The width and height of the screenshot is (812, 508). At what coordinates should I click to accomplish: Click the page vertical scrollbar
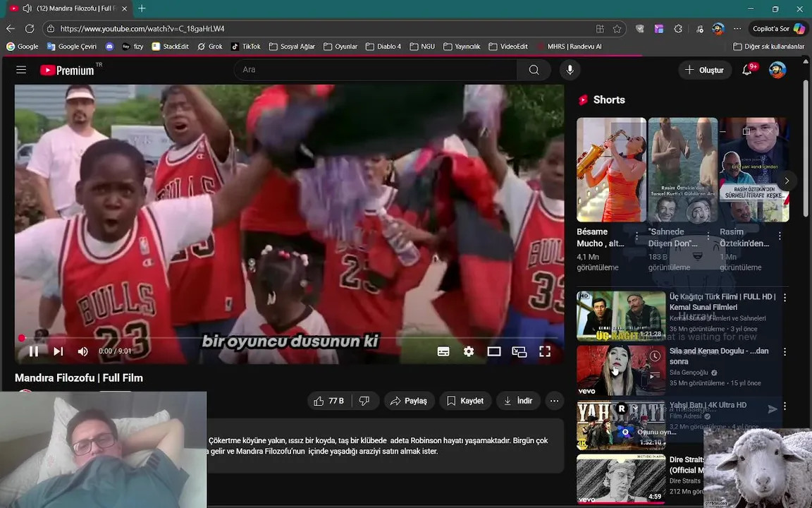pos(806,147)
